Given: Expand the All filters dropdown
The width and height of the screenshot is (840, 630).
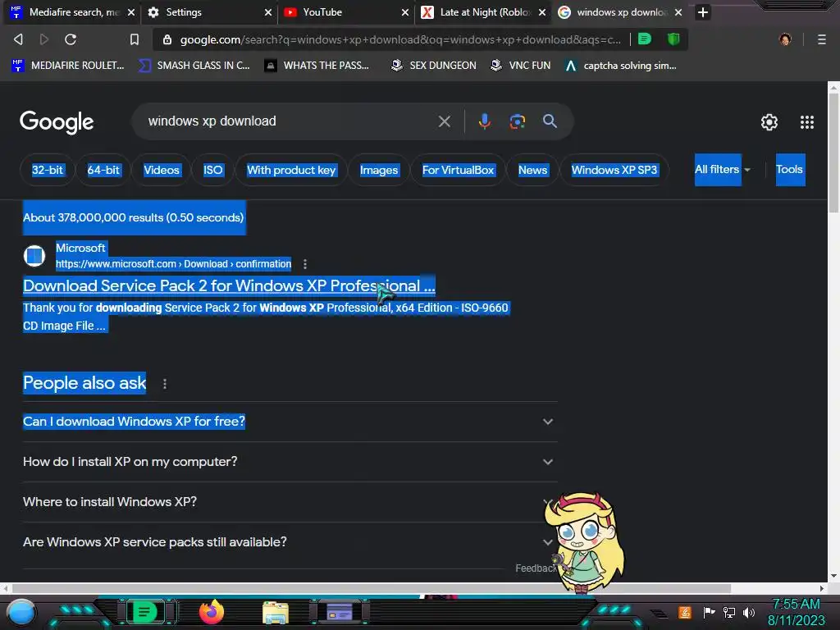Looking at the screenshot, I should coord(722,170).
